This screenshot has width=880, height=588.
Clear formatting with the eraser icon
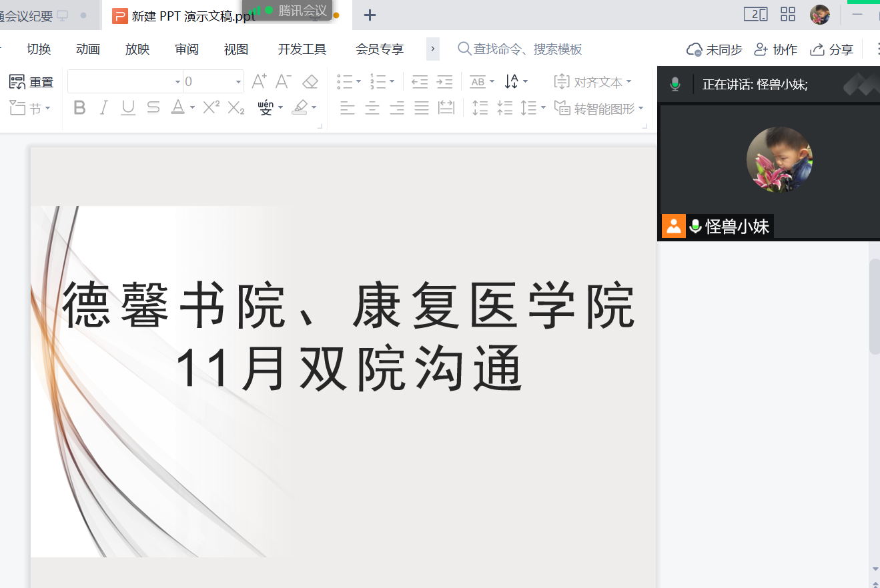[310, 81]
